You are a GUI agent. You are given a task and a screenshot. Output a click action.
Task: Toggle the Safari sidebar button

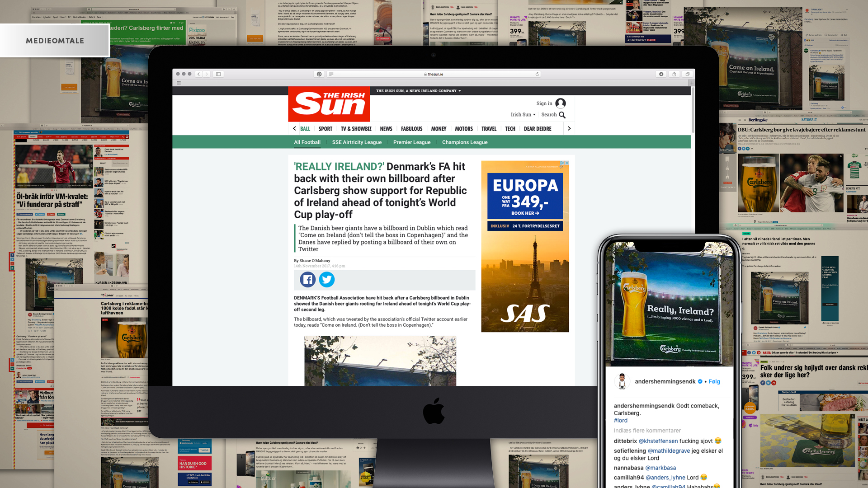tap(218, 74)
